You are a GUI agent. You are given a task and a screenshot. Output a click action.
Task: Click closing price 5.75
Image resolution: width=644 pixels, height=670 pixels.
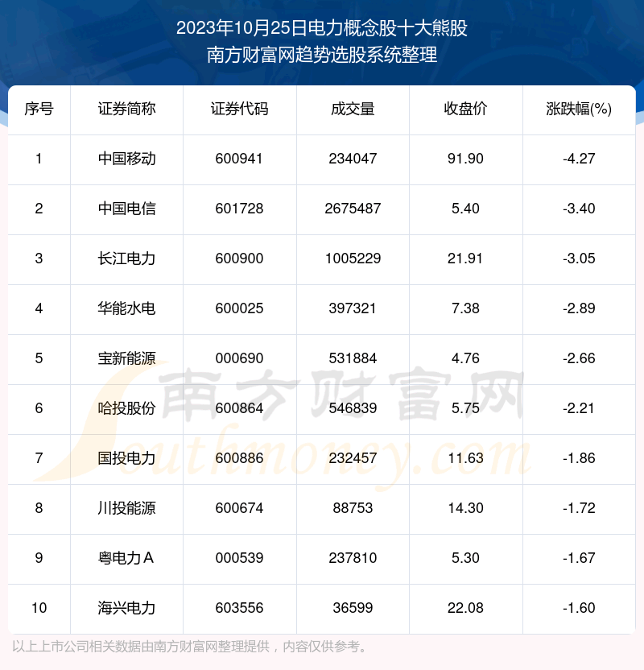coord(465,408)
